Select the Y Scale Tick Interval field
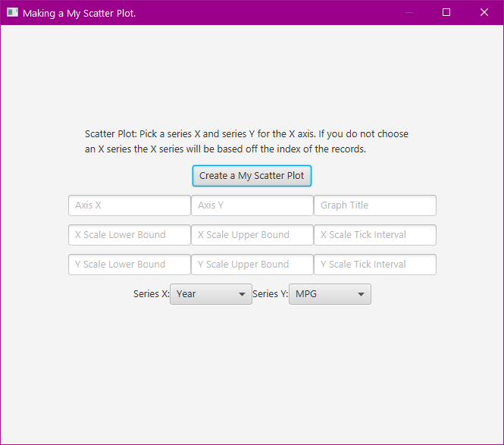This screenshot has width=504, height=445. point(374,265)
